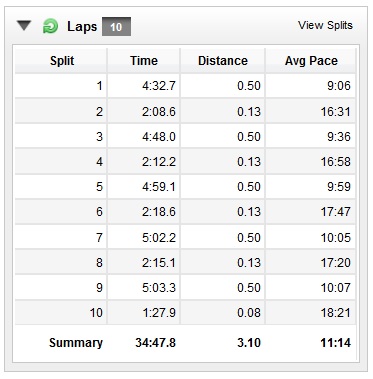Click the 9:36 pace in split 3
373x379 pixels.
click(x=339, y=137)
